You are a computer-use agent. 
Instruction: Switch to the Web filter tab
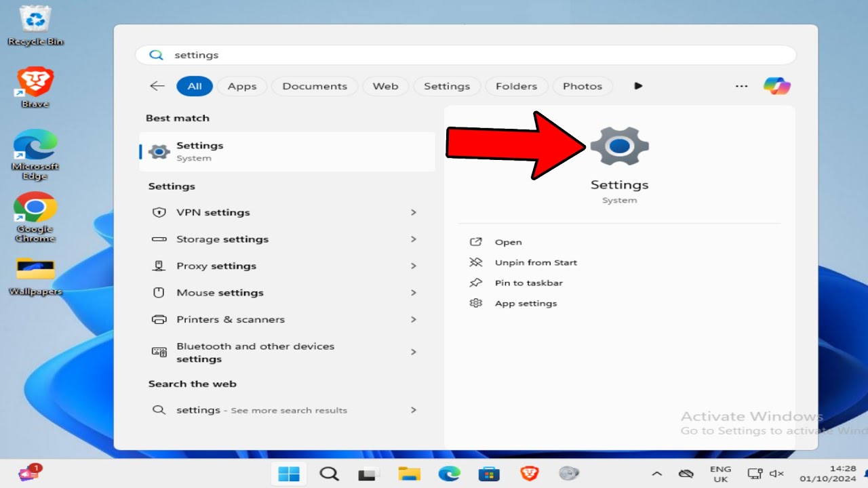pyautogui.click(x=385, y=86)
